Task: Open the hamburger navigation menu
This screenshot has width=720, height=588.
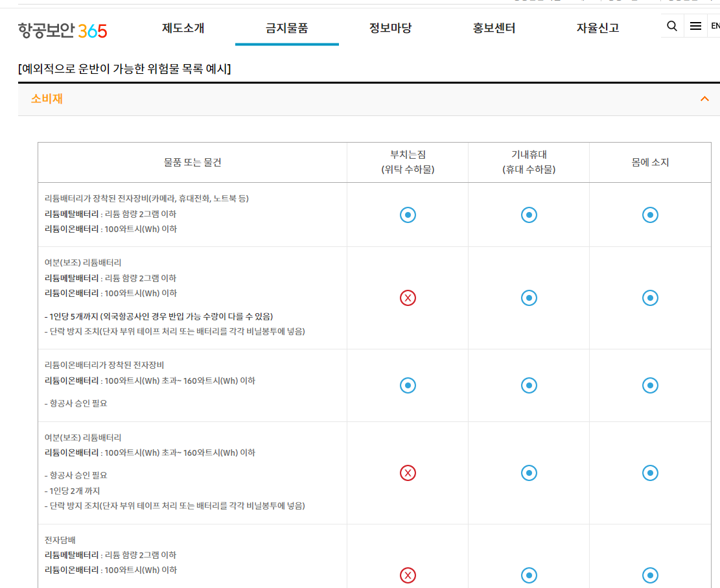Action: point(695,26)
